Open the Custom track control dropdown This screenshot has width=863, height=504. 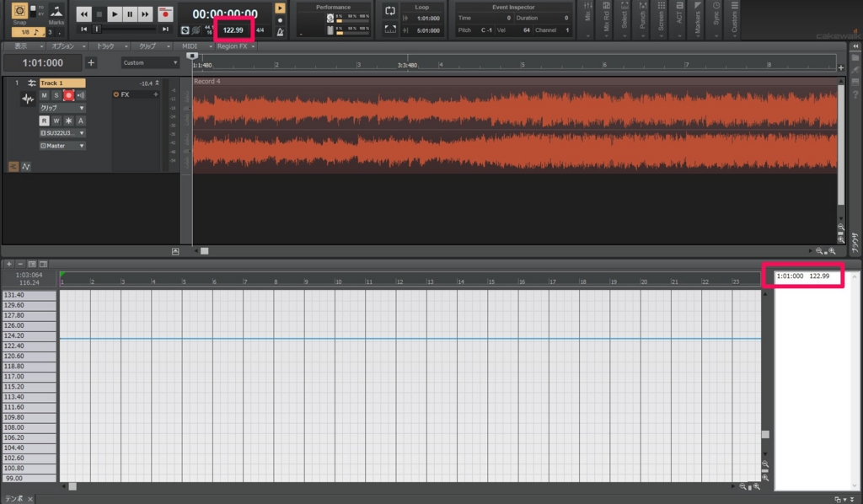150,62
